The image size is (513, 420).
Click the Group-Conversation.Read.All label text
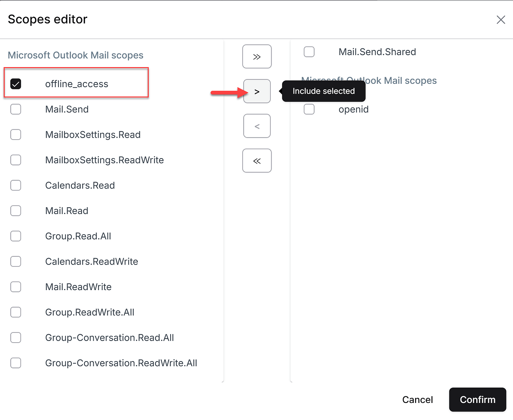pyautogui.click(x=110, y=338)
